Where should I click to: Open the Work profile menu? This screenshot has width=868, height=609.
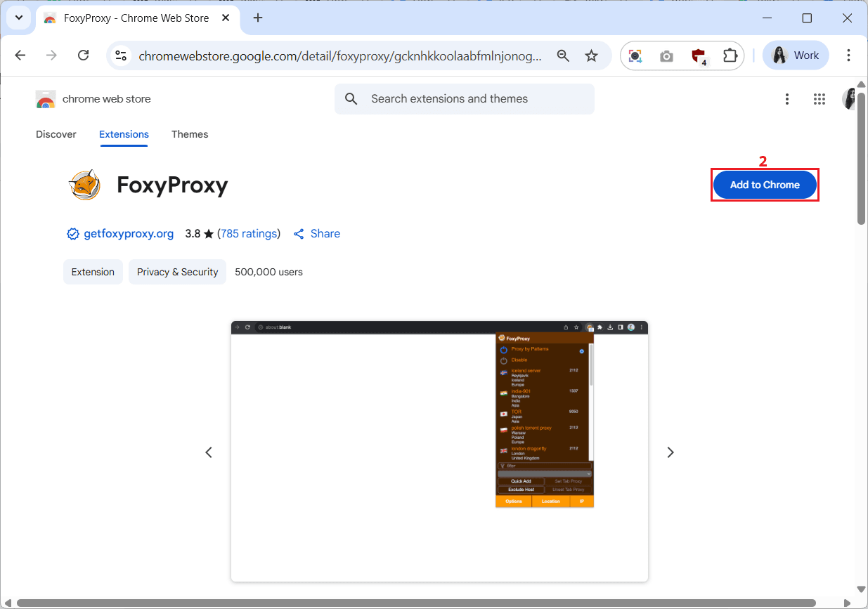(796, 55)
